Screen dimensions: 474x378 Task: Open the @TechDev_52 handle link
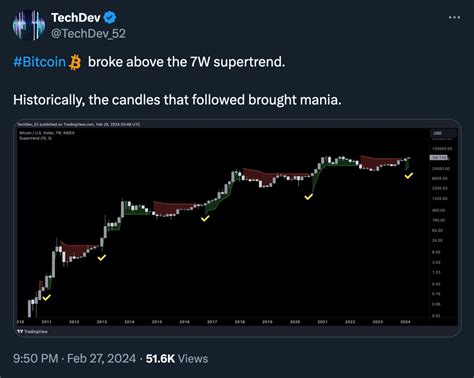[x=88, y=33]
